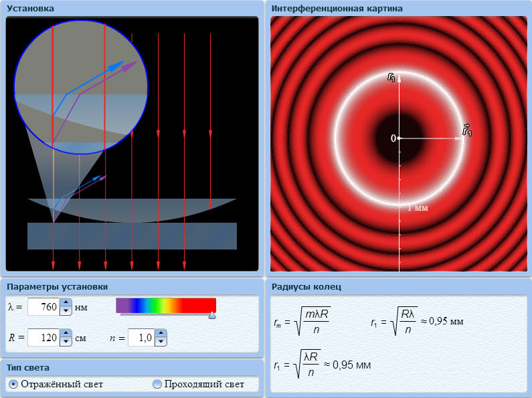Screen dimensions: 532x398
Task: Click the lower r1 ≈ 0,95 мм formula
Action: (x=323, y=364)
